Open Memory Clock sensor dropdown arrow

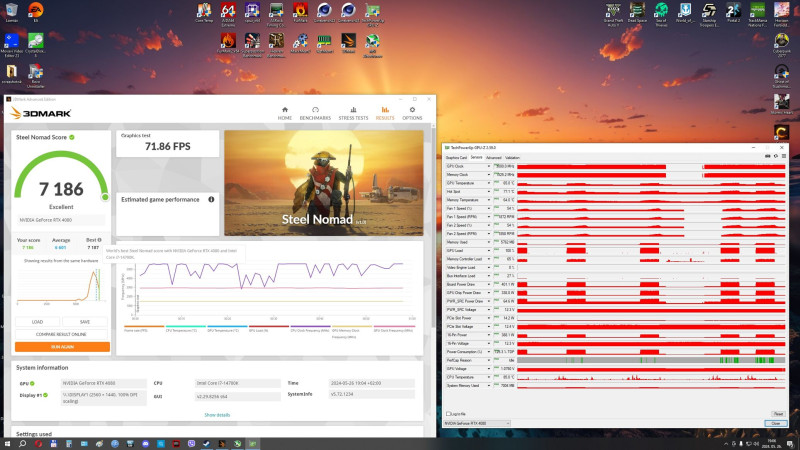coord(489,174)
